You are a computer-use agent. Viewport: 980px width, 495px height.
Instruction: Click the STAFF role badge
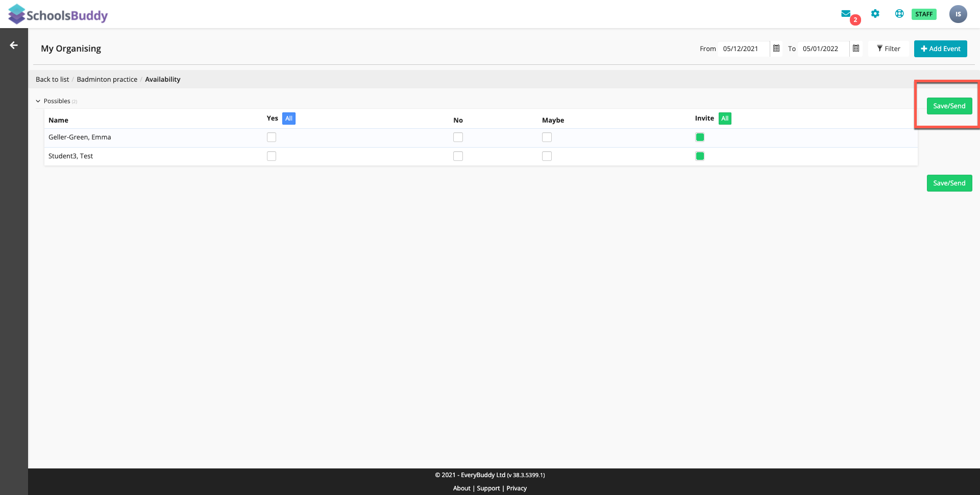[x=924, y=14]
